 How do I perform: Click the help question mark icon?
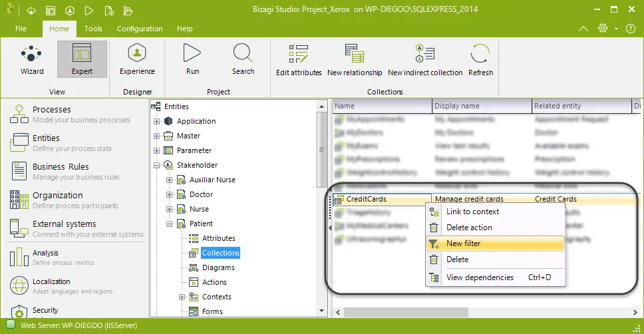(x=631, y=29)
